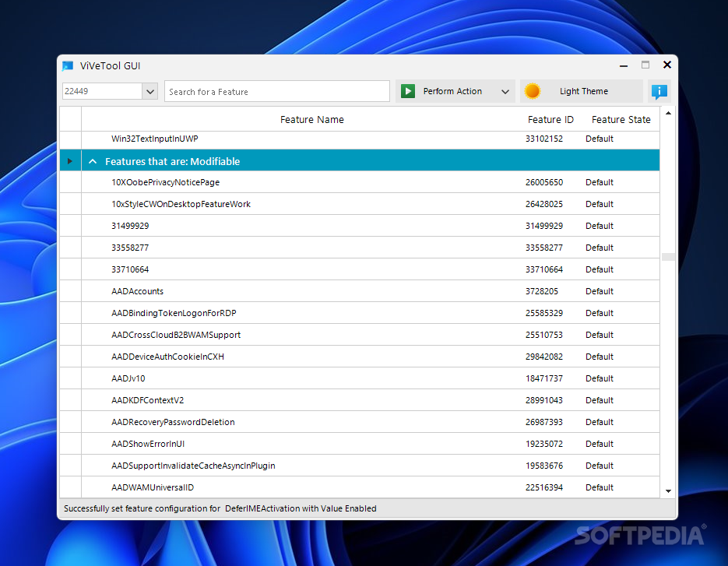
Task: Select AADSupportInvalidateCacheAsyncInPlugin feature
Action: 193,466
